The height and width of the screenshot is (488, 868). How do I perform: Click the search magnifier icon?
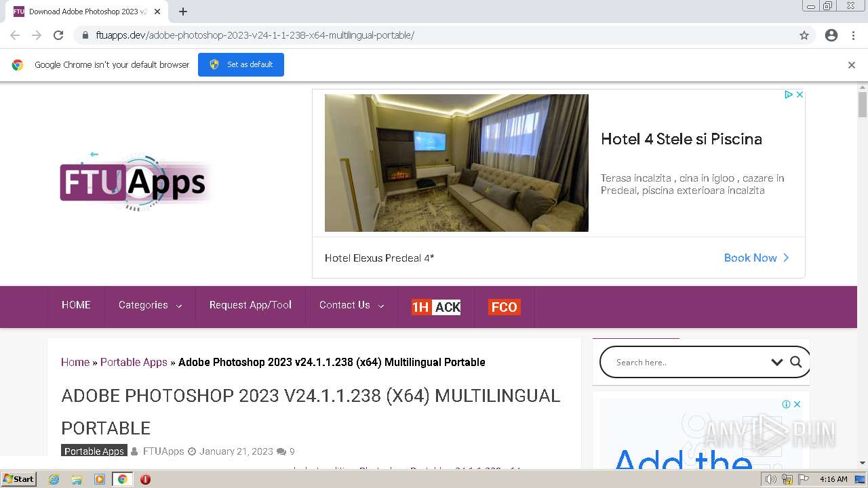point(796,362)
